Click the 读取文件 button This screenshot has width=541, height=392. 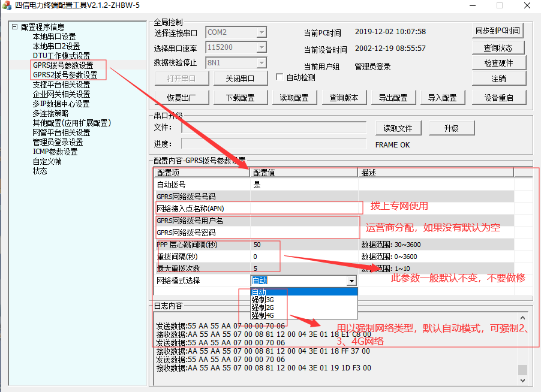398,128
